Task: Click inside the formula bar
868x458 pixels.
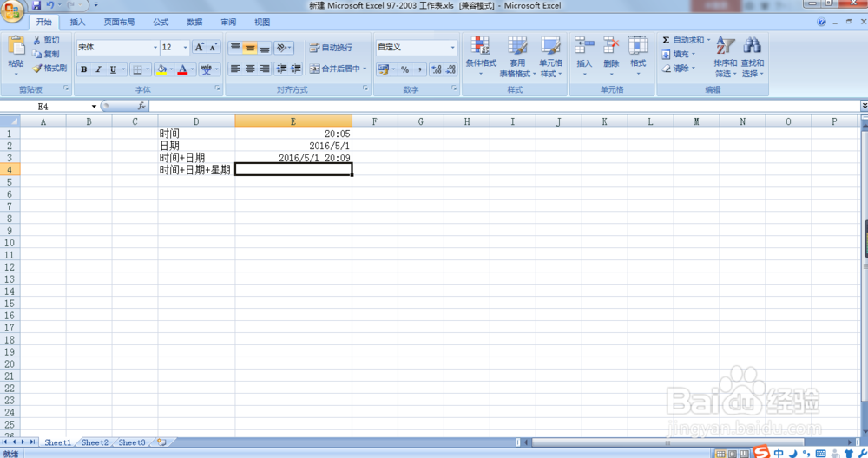Action: (x=503, y=106)
